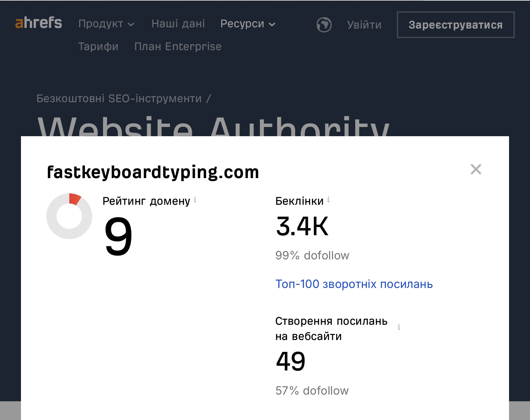Image resolution: width=530 pixels, height=420 pixels.
Task: Open Безкоштовні SEO-інструменти breadcrumb
Action: (x=119, y=99)
